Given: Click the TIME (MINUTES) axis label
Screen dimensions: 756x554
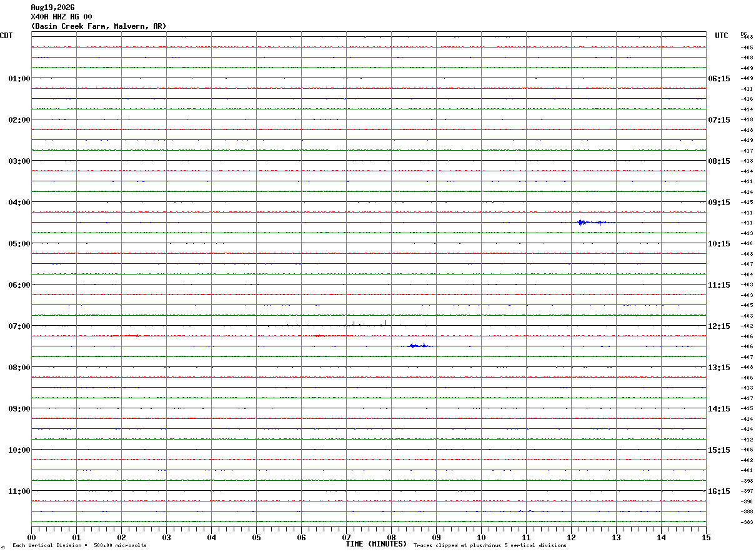Looking at the screenshot, I should coord(376,544).
